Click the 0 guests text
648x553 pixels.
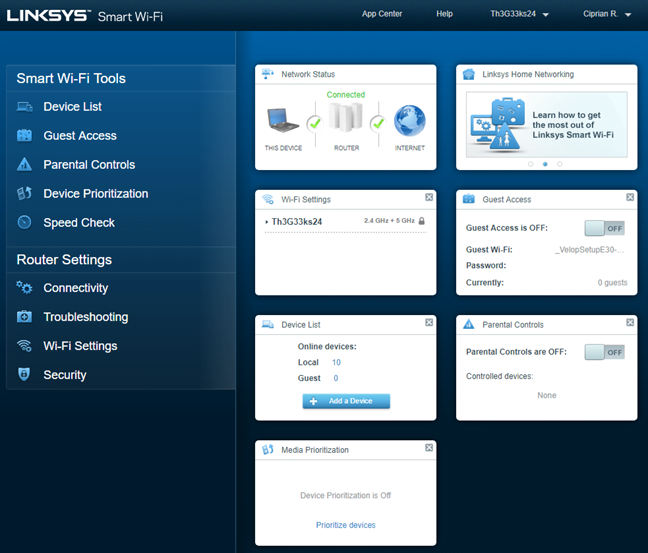click(x=612, y=282)
